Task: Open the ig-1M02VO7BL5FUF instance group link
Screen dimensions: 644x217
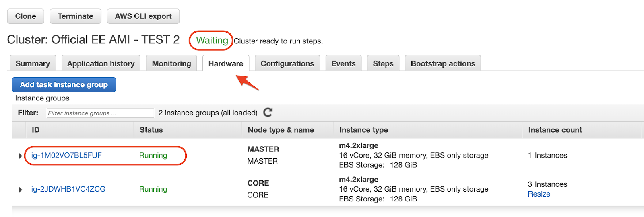Action: [x=66, y=155]
